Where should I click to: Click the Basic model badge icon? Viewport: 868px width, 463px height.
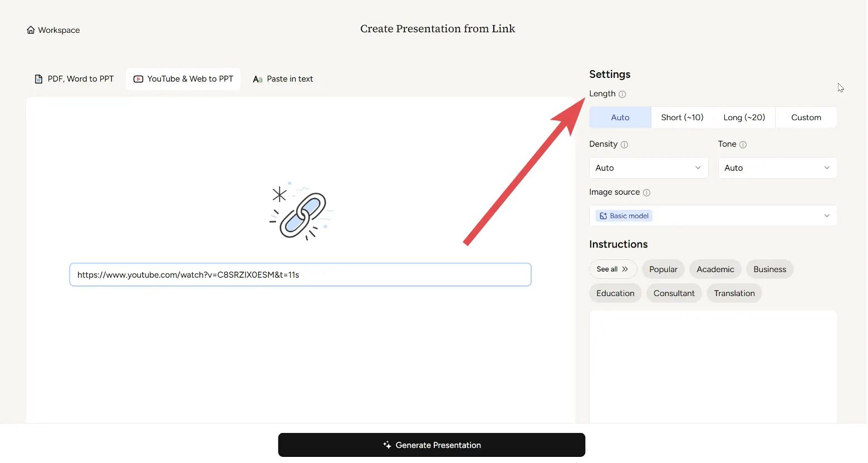pos(603,216)
